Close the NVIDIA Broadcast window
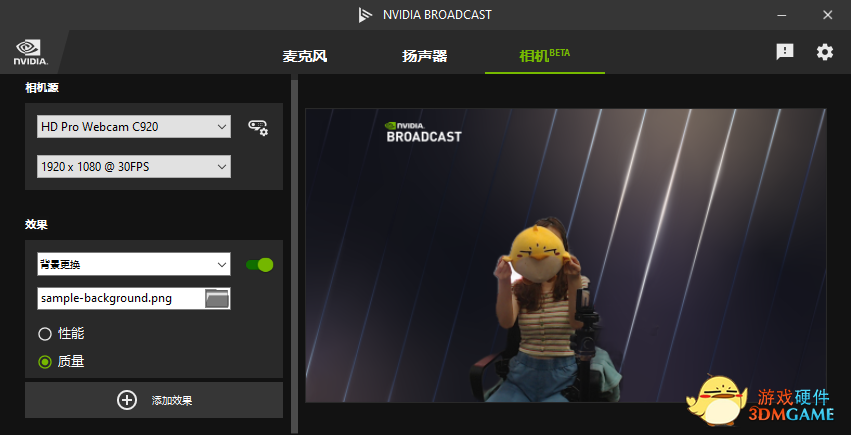The image size is (851, 435). click(x=828, y=15)
